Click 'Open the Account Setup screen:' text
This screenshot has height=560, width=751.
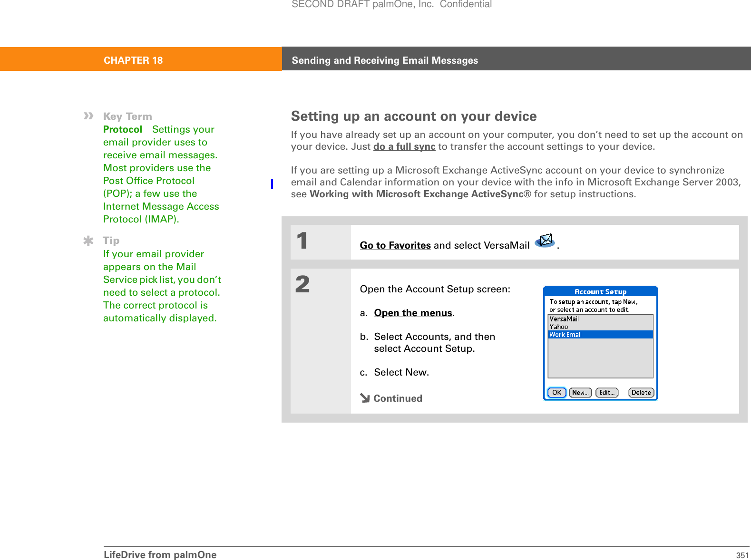click(x=435, y=289)
